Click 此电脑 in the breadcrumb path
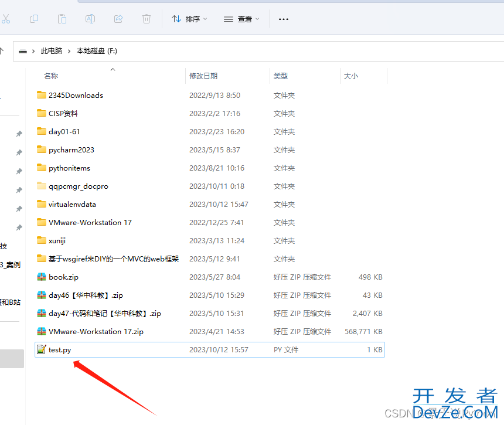Image resolution: width=504 pixels, height=425 pixels. click(52, 51)
